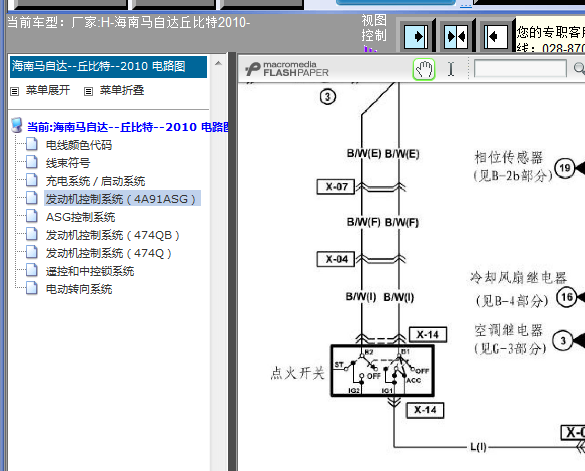585x471 pixels.
Task: Select 发动机控制系统 (4A91ASG) entry
Action: (122, 199)
